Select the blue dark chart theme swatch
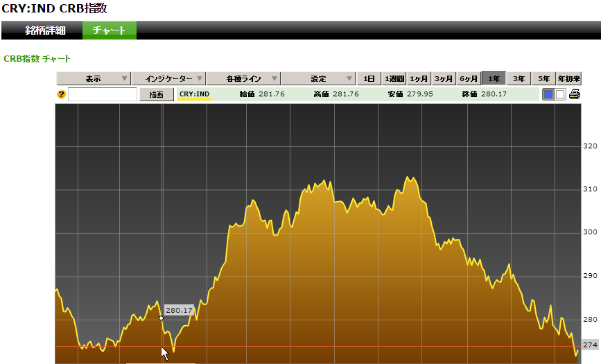The width and height of the screenshot is (601, 364). point(548,94)
